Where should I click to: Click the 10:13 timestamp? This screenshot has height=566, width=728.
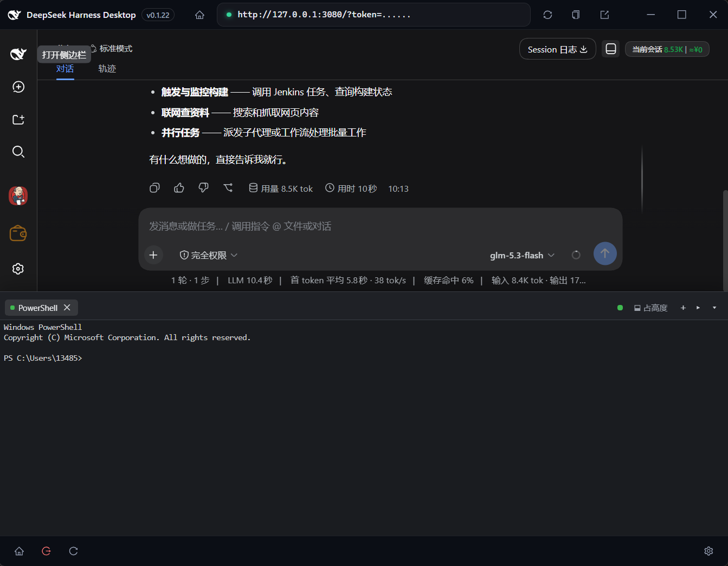pos(398,188)
